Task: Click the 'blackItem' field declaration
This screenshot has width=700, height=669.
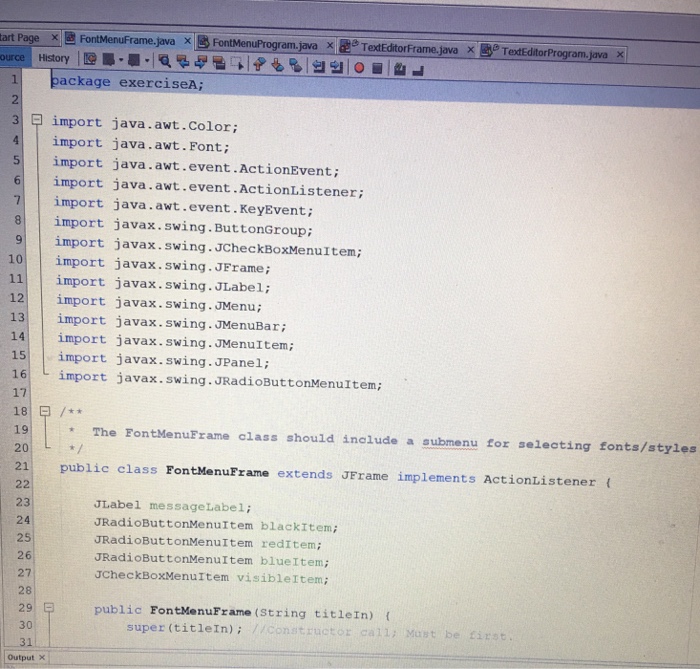Action: pyautogui.click(x=216, y=525)
